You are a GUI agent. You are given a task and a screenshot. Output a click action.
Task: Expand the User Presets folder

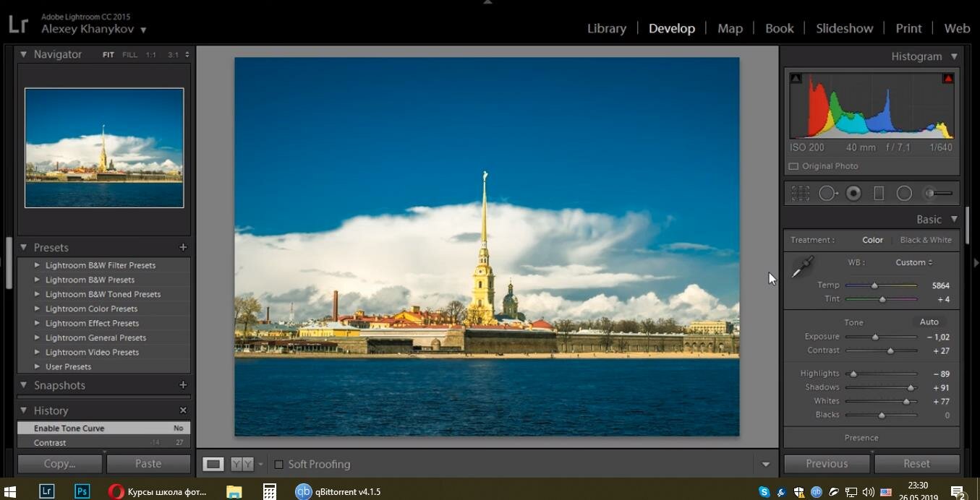click(37, 366)
